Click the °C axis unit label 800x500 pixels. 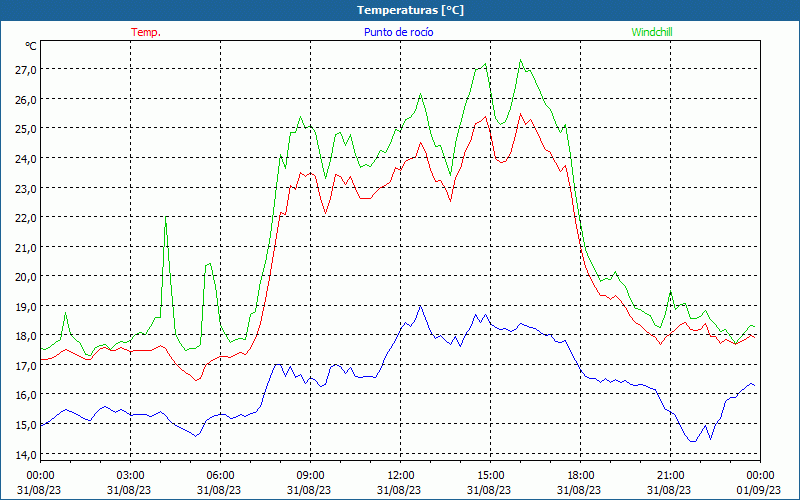pyautogui.click(x=31, y=46)
